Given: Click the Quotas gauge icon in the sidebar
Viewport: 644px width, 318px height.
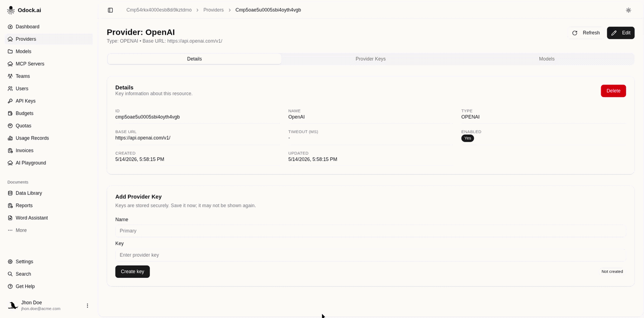Looking at the screenshot, I should (x=11, y=126).
